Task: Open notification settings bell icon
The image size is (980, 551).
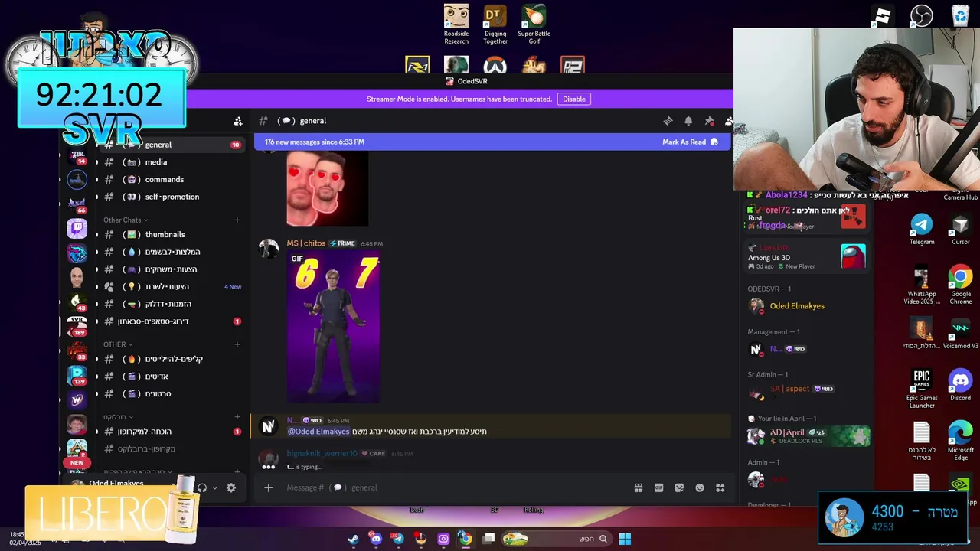Action: click(x=688, y=121)
